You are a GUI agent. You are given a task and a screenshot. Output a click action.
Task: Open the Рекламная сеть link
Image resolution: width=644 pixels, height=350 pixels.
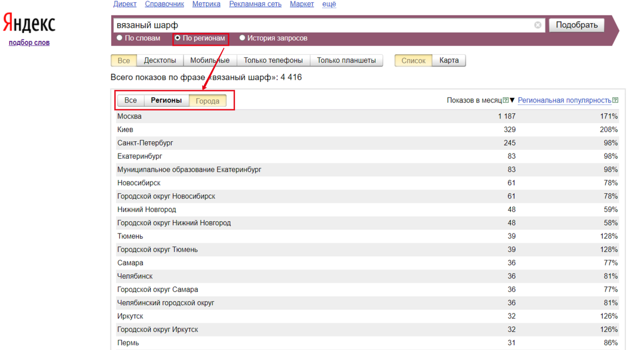pos(255,4)
